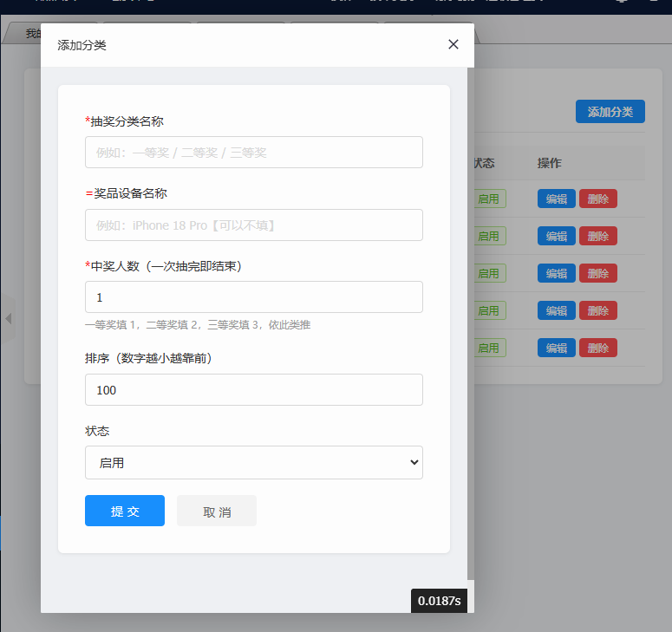Click the hint text 一等奖填 1，二等奖填 2
This screenshot has width=672, height=632.
[x=198, y=325]
